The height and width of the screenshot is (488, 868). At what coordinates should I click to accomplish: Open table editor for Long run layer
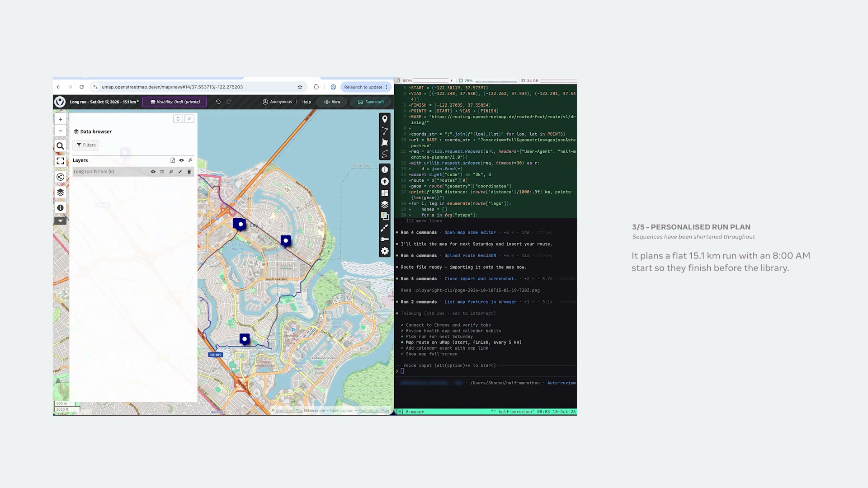click(162, 172)
